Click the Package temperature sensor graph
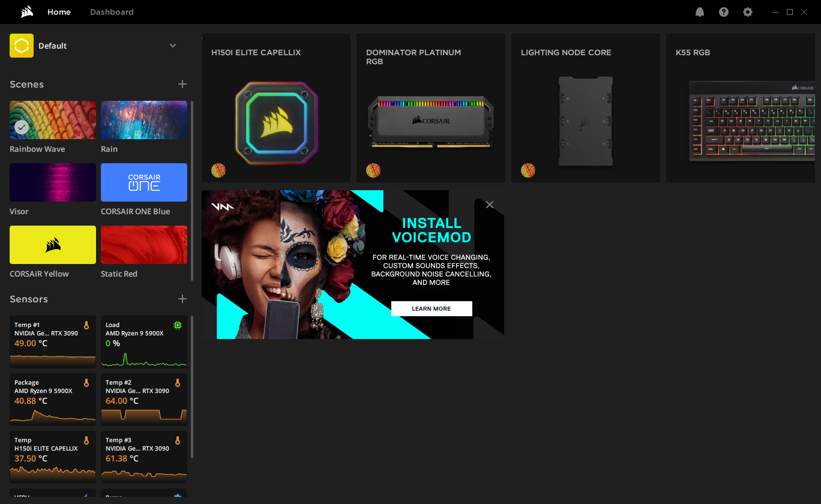The height and width of the screenshot is (504, 821). pos(53,417)
